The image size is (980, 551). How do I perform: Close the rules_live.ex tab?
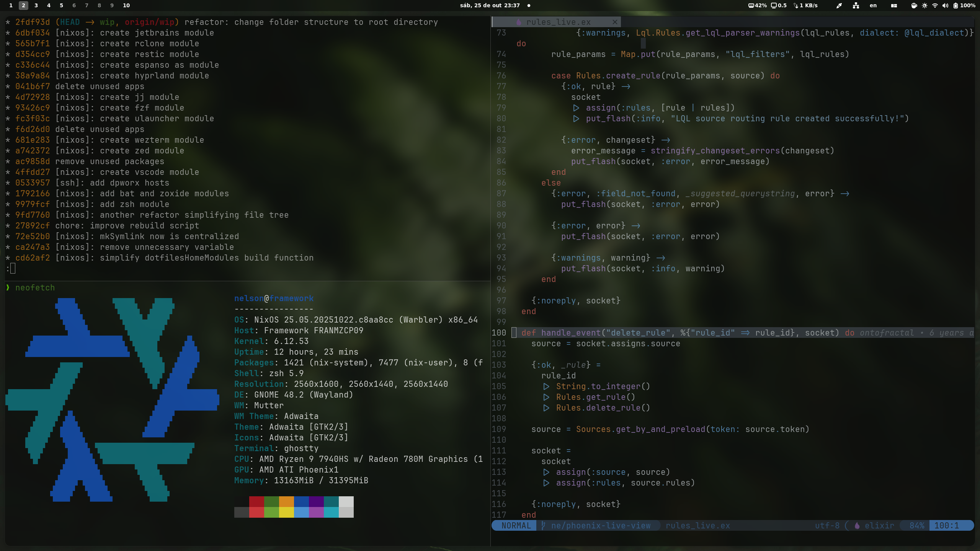pos(615,22)
